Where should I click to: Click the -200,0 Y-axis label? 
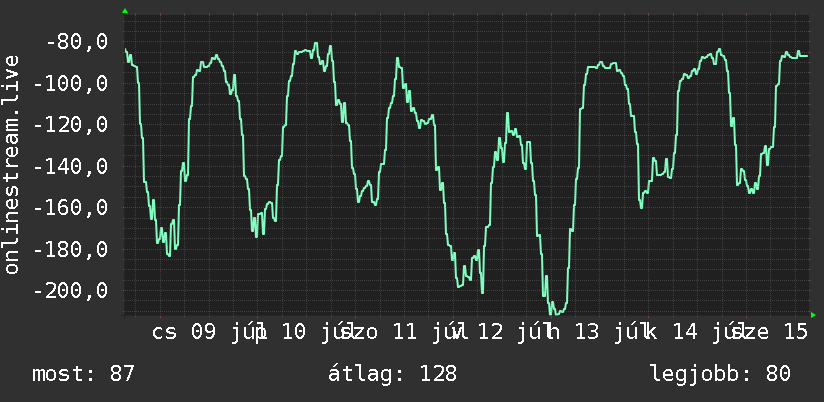[x=70, y=291]
